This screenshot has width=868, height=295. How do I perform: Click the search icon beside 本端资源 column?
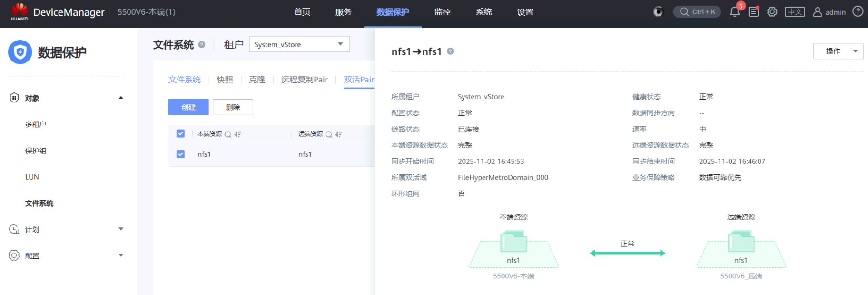click(228, 134)
